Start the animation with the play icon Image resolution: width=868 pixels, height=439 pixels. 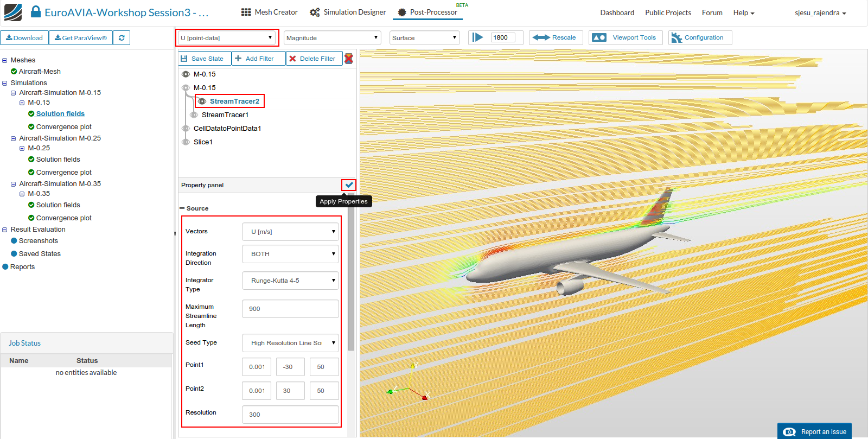pyautogui.click(x=477, y=37)
